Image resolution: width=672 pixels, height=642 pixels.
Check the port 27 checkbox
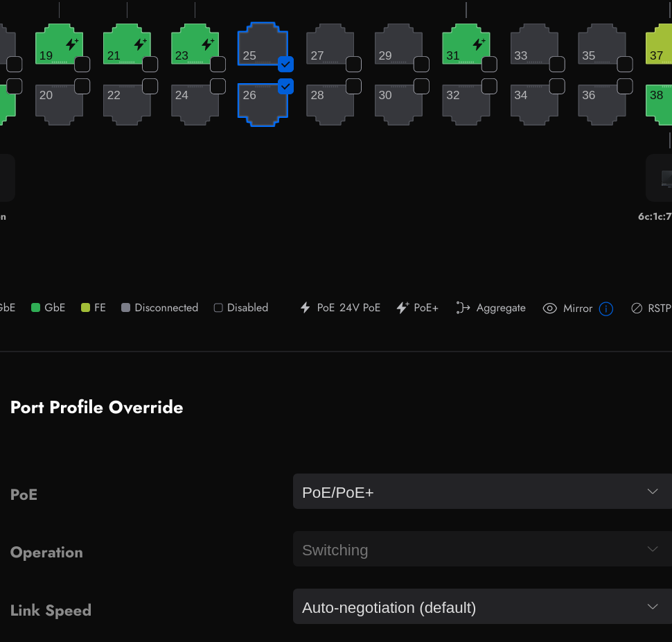click(x=353, y=64)
